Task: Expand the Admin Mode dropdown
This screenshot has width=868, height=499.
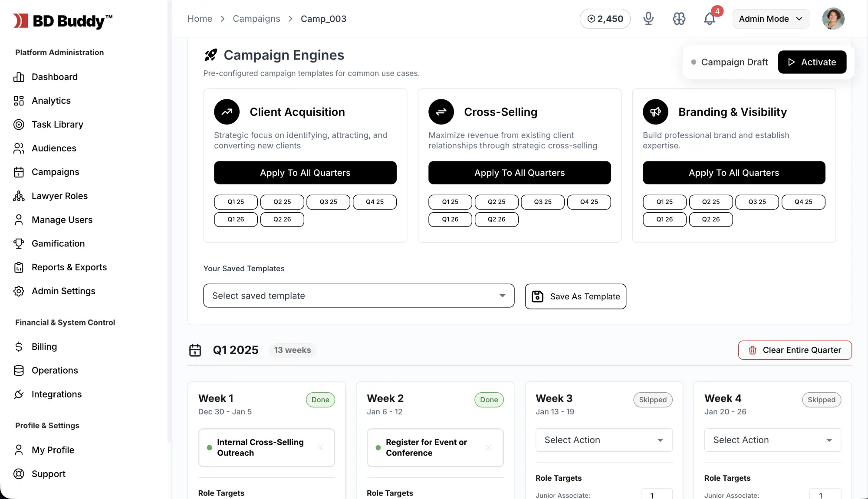Action: [770, 19]
